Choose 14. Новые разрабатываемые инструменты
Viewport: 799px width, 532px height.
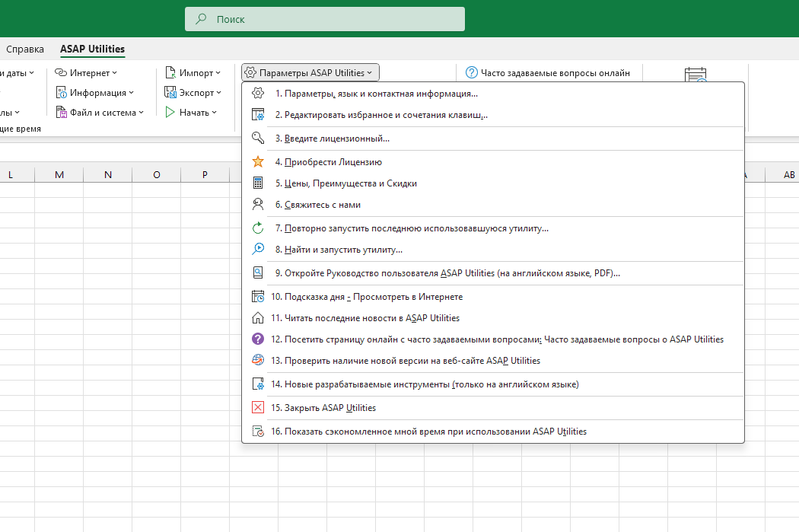pyautogui.click(x=493, y=384)
